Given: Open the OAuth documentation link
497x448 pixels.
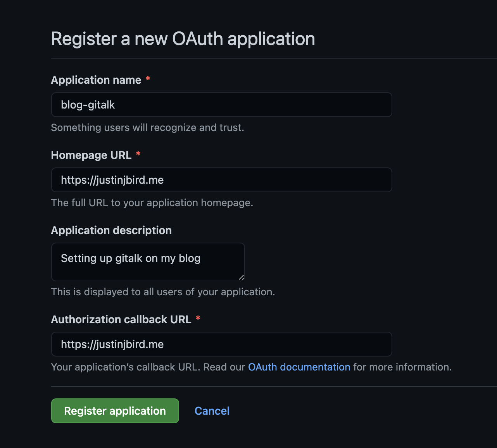Looking at the screenshot, I should 299,367.
